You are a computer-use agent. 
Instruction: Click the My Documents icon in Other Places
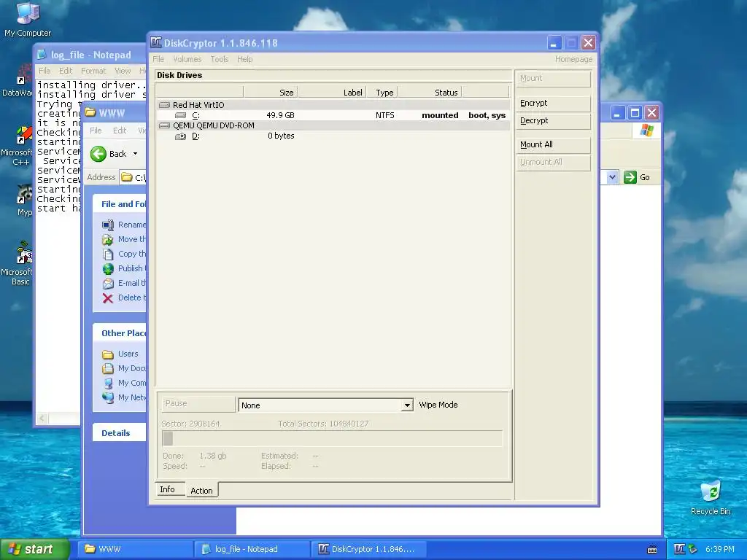pos(108,368)
